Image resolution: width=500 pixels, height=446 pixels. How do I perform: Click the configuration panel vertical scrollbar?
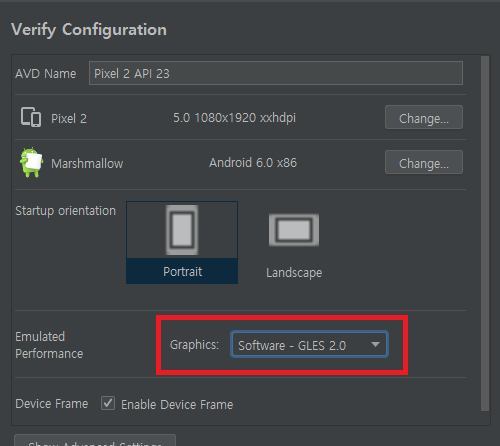485,233
